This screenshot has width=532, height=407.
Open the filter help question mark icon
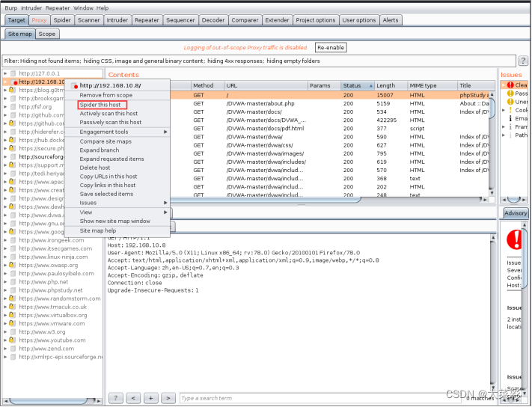(523, 61)
